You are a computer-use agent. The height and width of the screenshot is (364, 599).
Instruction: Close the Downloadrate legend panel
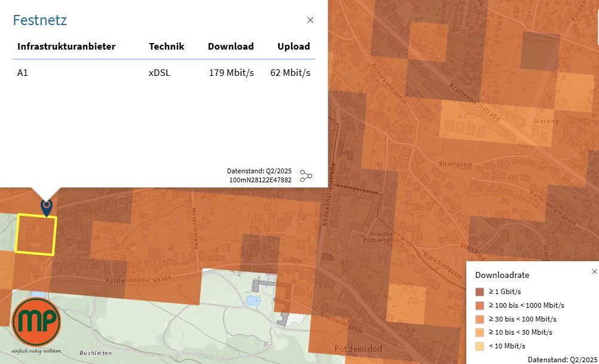(594, 271)
